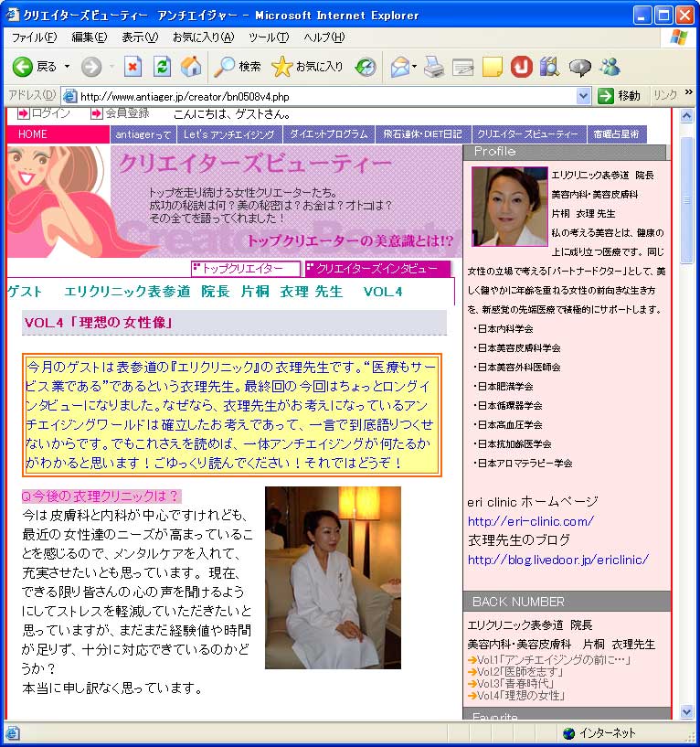The image size is (700, 747).
Task: Click the address bar URL field
Action: pos(320,96)
